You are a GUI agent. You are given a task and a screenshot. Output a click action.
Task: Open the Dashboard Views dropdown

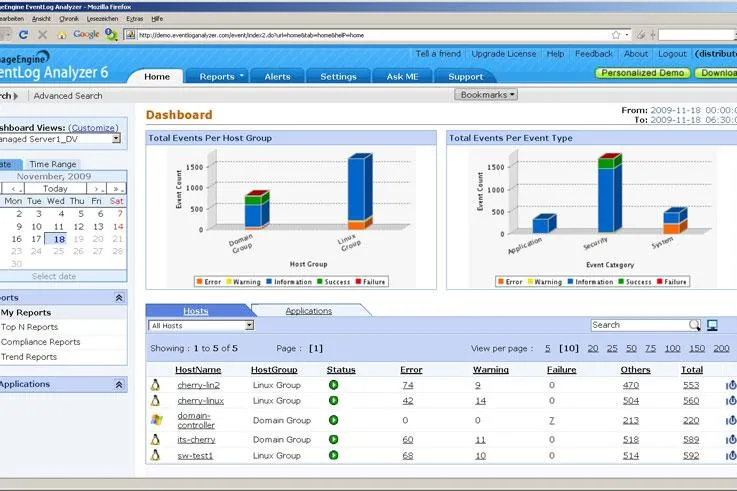[116, 139]
